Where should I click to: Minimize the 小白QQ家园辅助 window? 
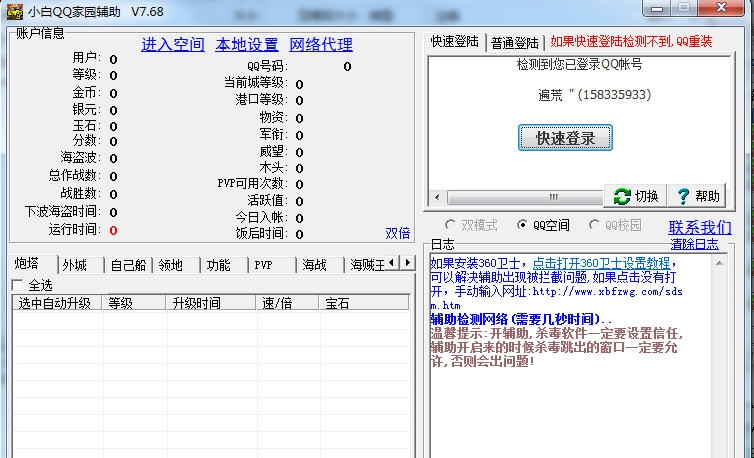[x=657, y=8]
